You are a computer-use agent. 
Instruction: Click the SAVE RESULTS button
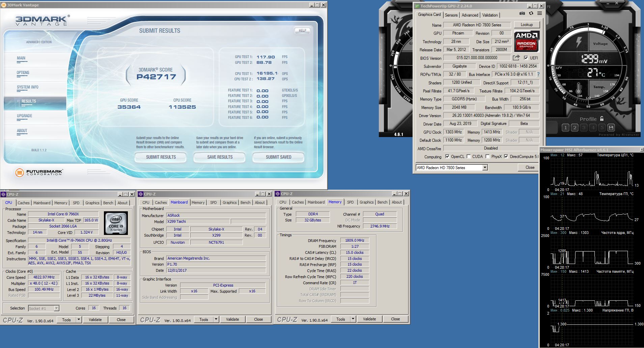pyautogui.click(x=220, y=157)
